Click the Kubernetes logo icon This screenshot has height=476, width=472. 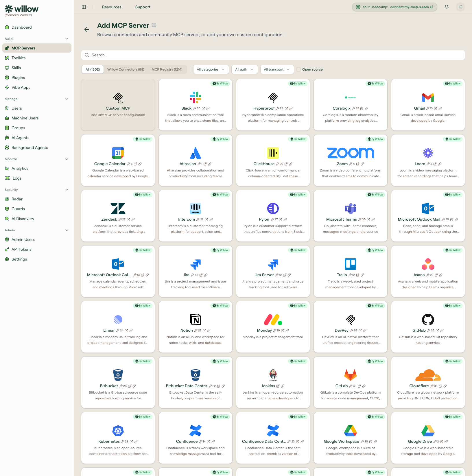[118, 431]
